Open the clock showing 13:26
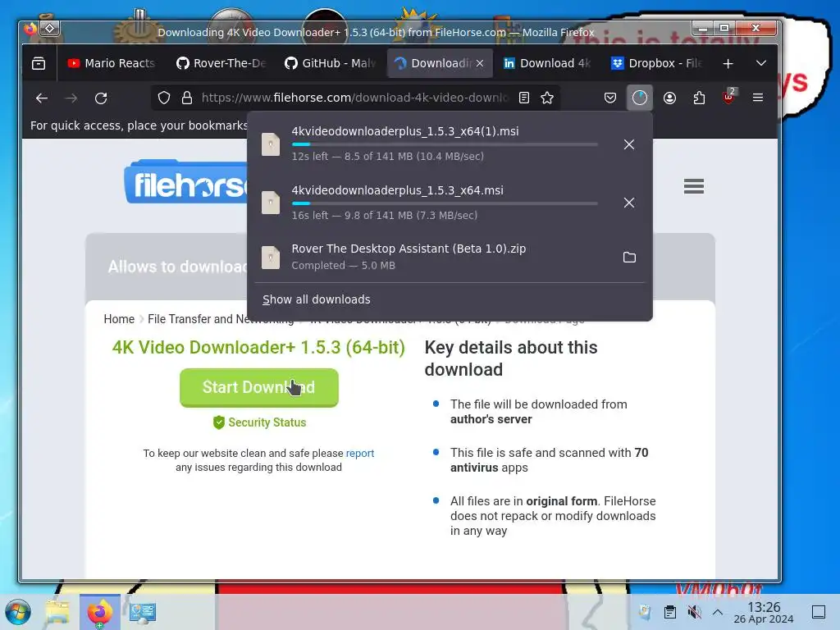 764,612
